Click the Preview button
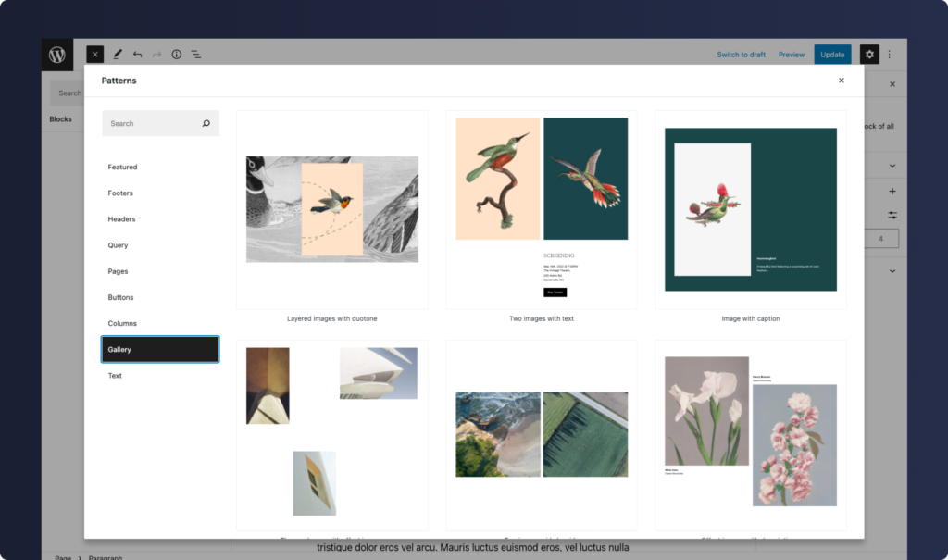Viewport: 948px width, 560px height. pyautogui.click(x=792, y=55)
